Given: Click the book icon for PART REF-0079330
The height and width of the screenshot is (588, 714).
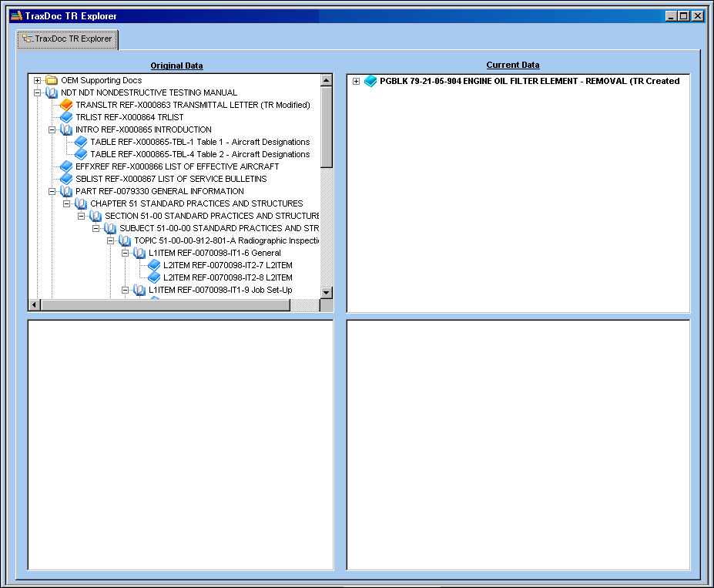Looking at the screenshot, I should point(66,191).
